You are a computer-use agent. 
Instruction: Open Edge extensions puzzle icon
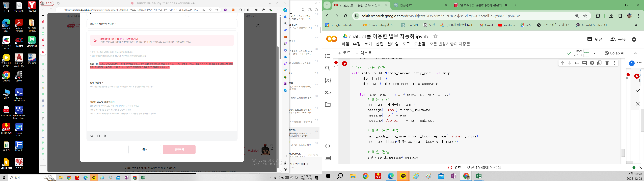pos(240,10)
